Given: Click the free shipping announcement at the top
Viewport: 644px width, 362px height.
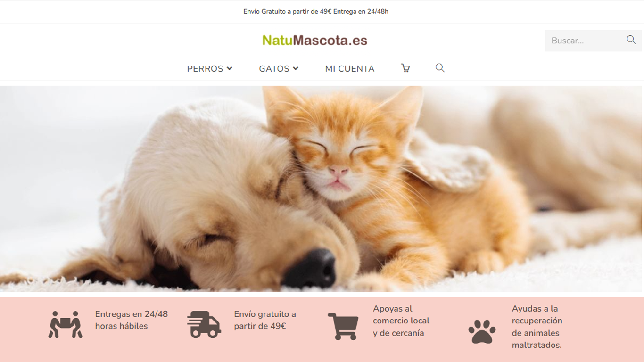Looking at the screenshot, I should (316, 11).
